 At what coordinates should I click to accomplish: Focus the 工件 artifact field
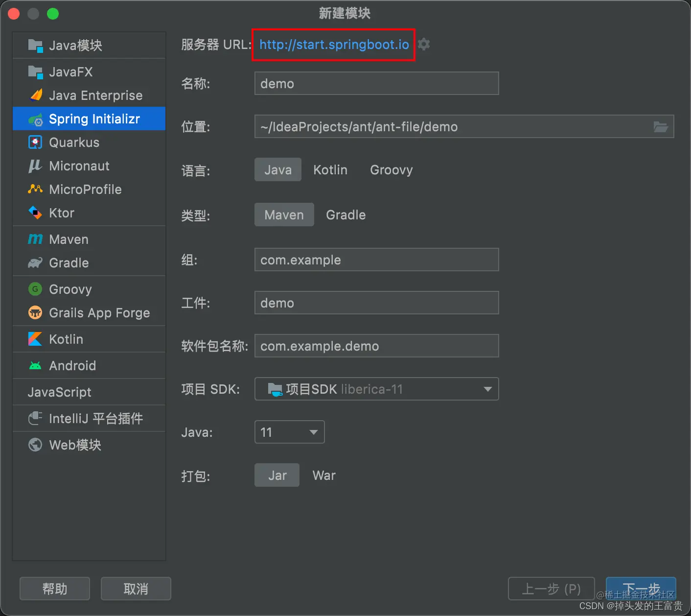(x=377, y=303)
